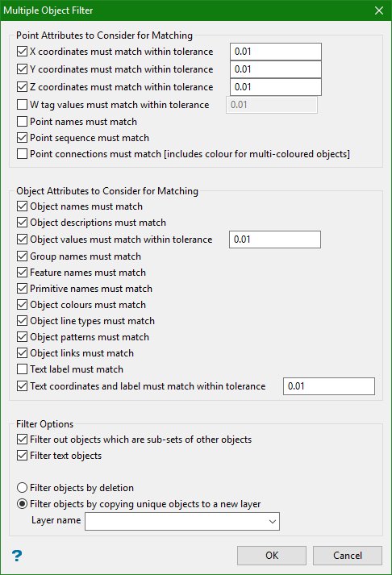Focus the Object values tolerance field
Viewport: 392px width, 575px height.
tap(275, 240)
